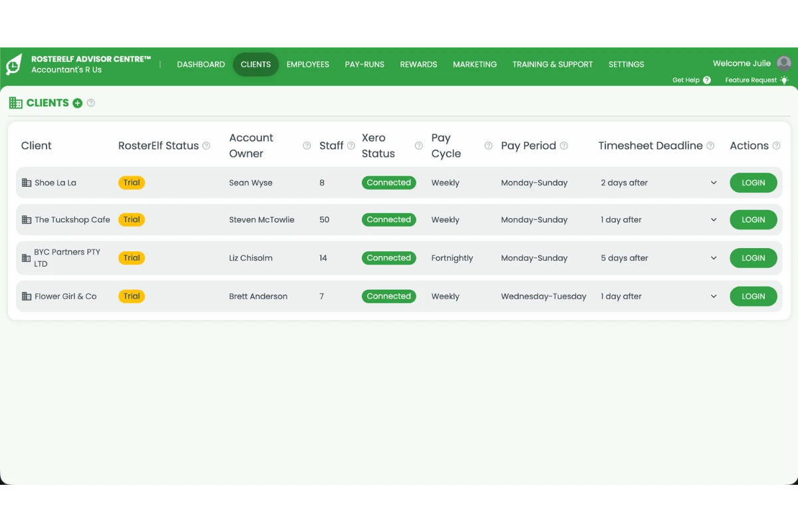Click Feature Request lightbulb icon
Screen dimensions: 798x532
point(785,80)
